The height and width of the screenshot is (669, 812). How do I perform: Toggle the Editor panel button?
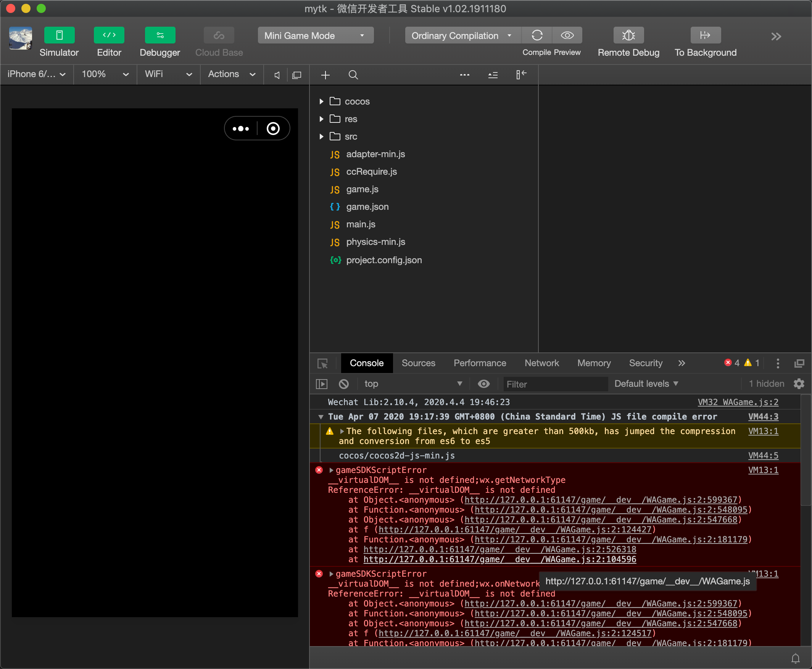(x=109, y=35)
